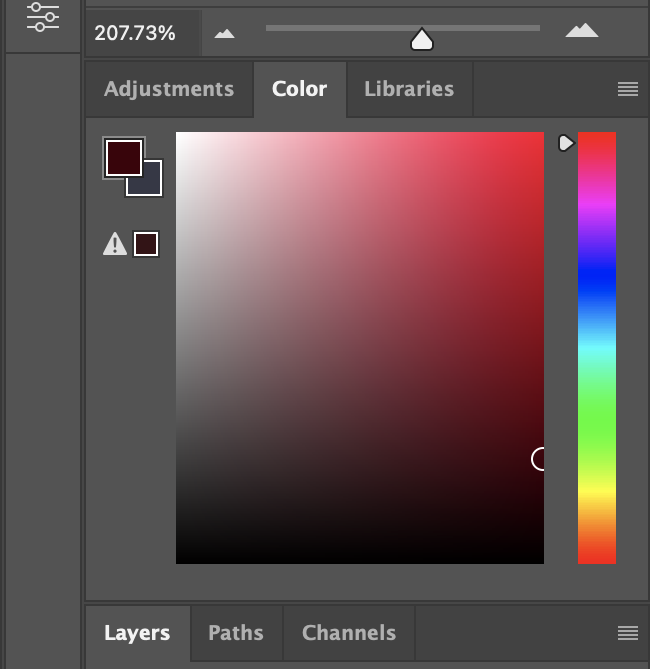The height and width of the screenshot is (669, 650).
Task: Switch to the Adjustments tab
Action: (169, 89)
